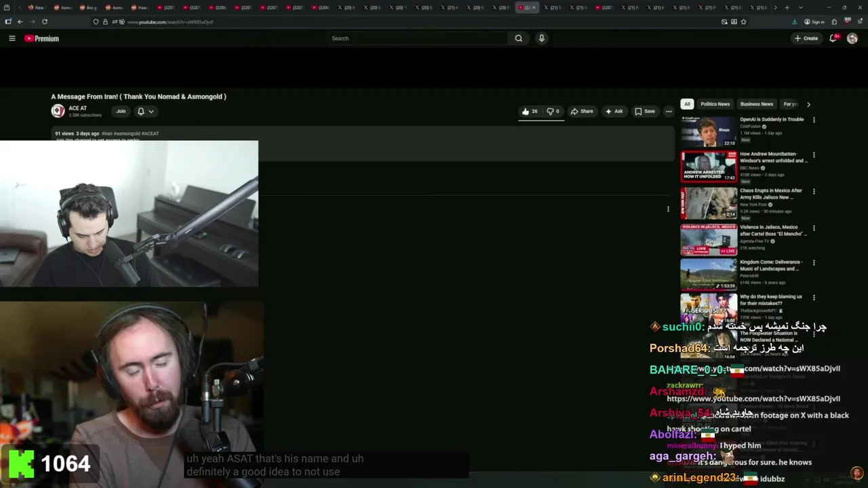Ask about this video
This screenshot has height=488, width=868.
614,111
